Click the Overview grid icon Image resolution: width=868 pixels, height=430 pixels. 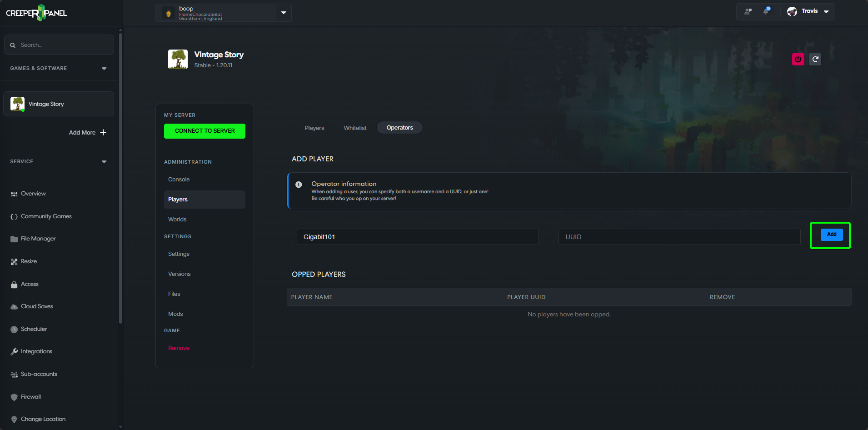click(x=14, y=194)
